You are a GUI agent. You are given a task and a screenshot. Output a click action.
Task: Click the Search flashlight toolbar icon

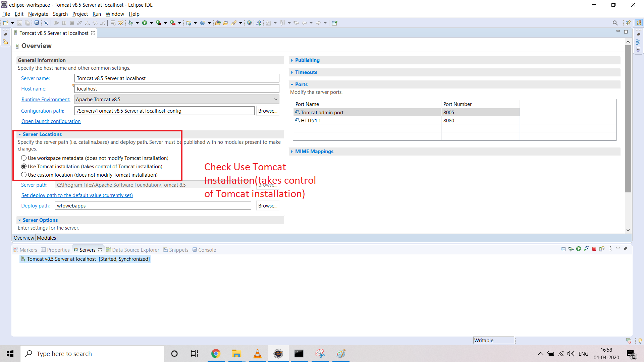(x=234, y=23)
